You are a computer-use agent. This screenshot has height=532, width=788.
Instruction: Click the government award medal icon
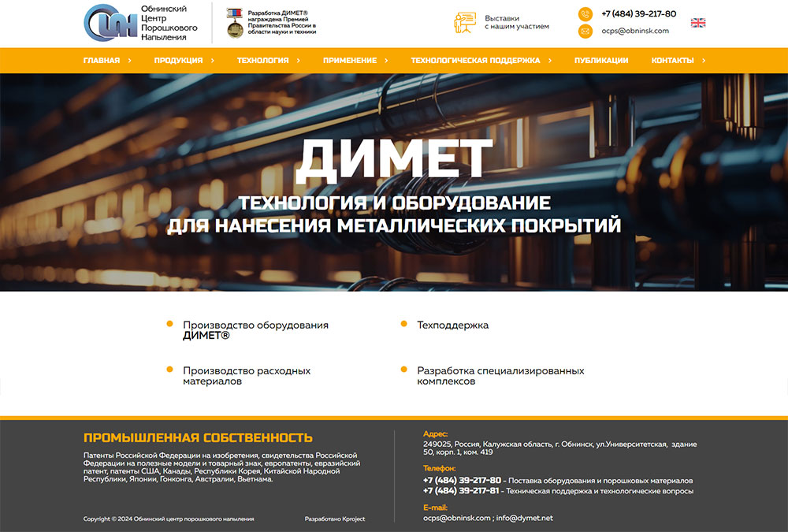click(235, 23)
